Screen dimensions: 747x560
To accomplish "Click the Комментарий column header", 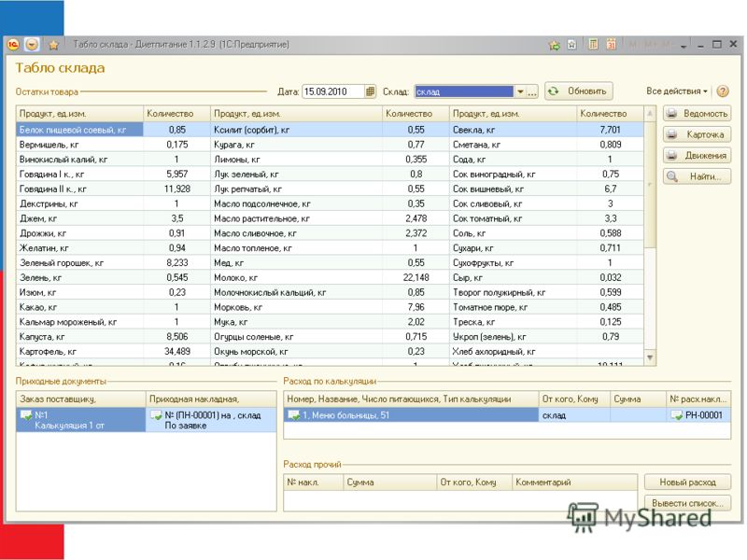I will pyautogui.click(x=574, y=482).
